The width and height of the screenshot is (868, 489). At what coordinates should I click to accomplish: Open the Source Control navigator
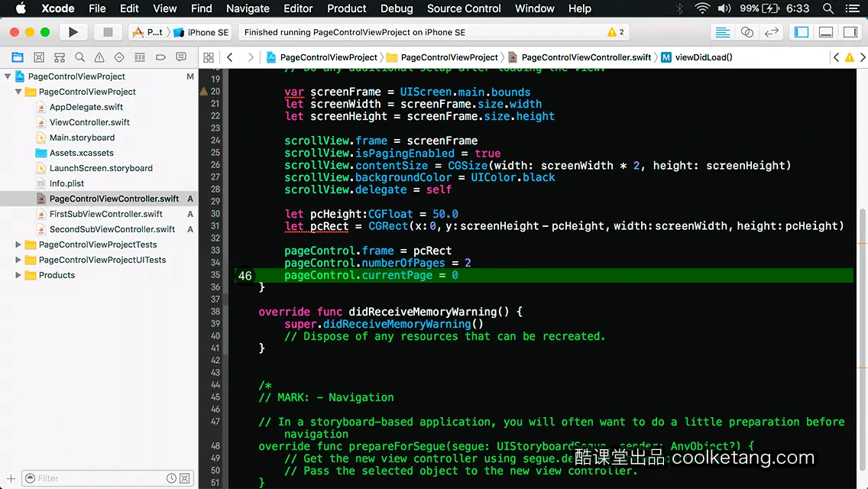(x=39, y=57)
